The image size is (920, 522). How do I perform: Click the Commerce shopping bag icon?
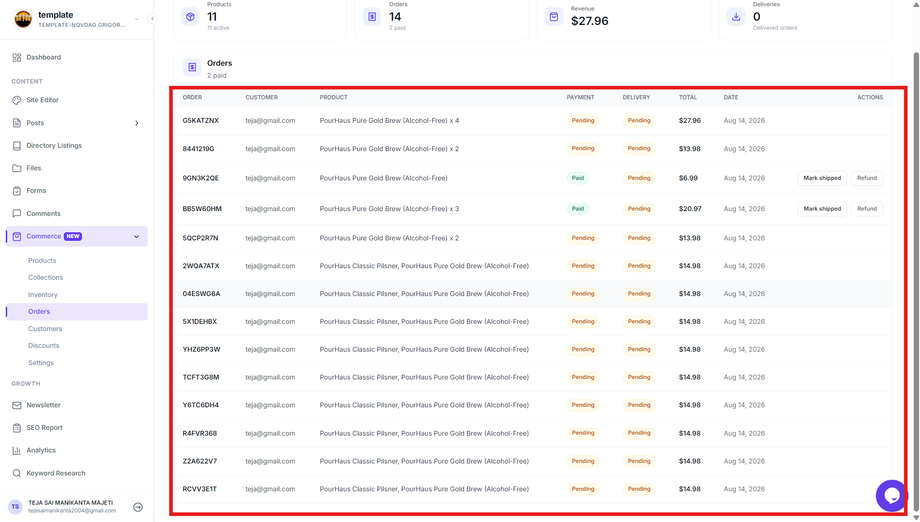(x=16, y=236)
